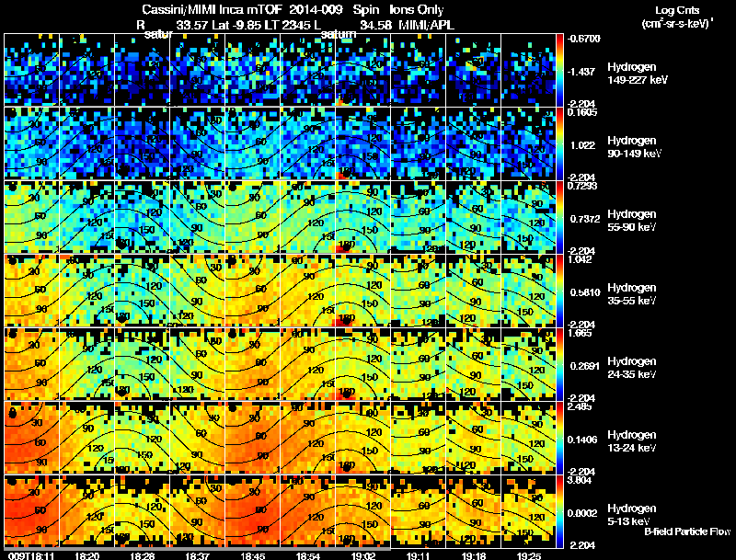
Task: Click the color bar beside Hydrogen 55-90 keV
Action: [x=559, y=217]
